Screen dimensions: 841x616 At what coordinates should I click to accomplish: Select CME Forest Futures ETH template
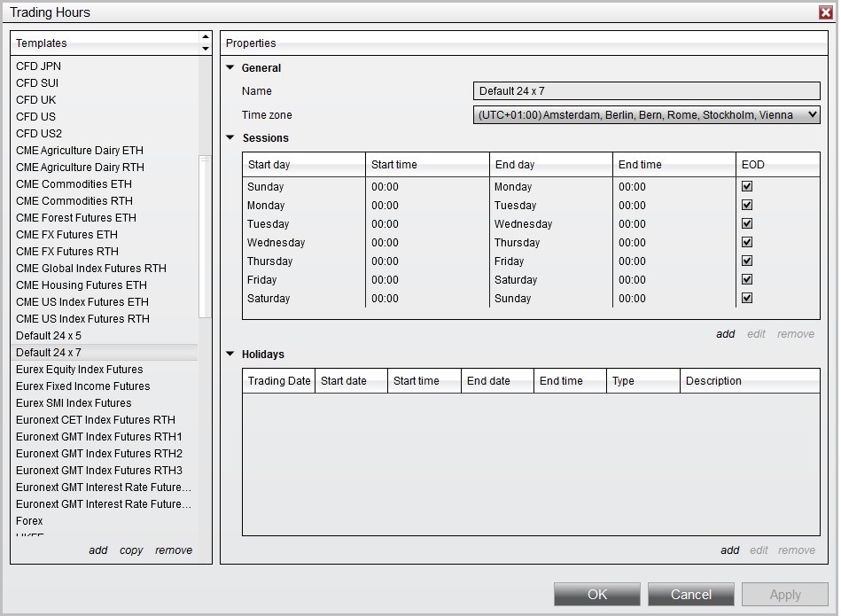click(x=104, y=217)
